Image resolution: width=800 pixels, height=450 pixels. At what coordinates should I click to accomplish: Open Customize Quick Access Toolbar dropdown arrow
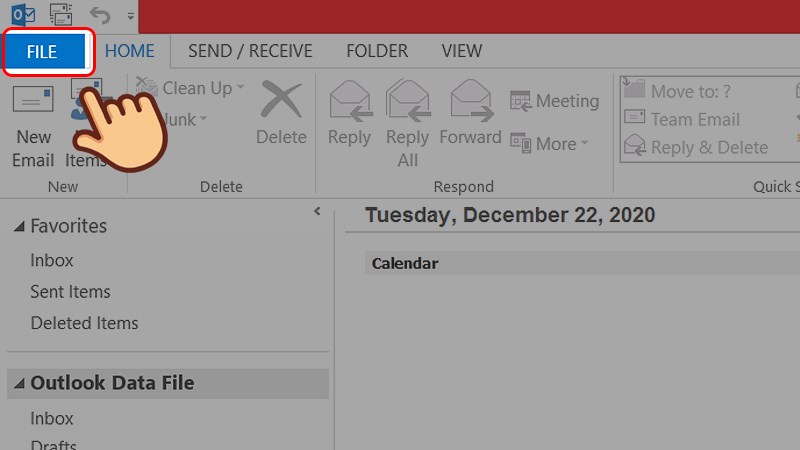coord(131,17)
